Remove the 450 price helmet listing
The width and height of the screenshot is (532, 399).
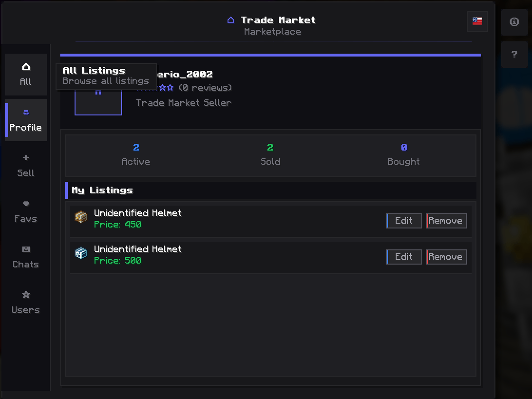(446, 221)
